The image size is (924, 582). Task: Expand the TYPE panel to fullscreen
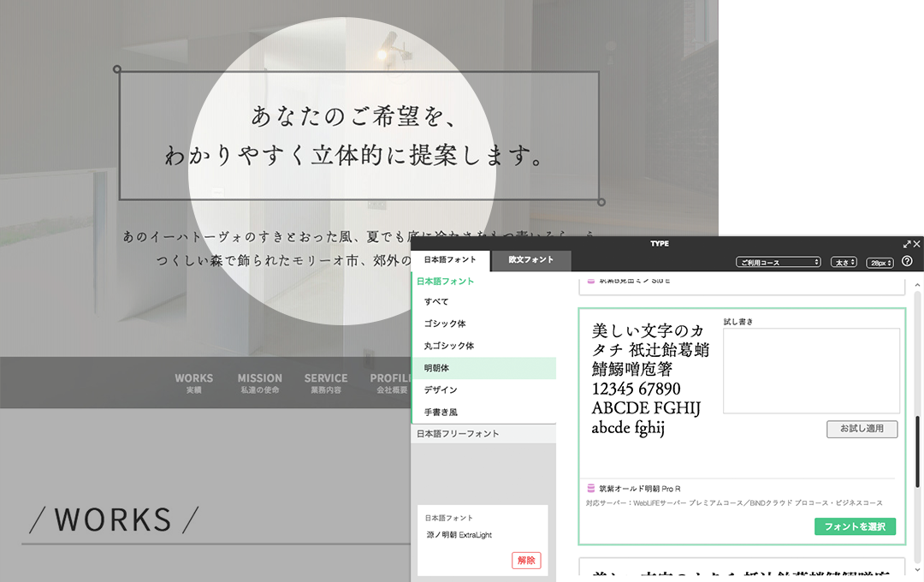(906, 244)
